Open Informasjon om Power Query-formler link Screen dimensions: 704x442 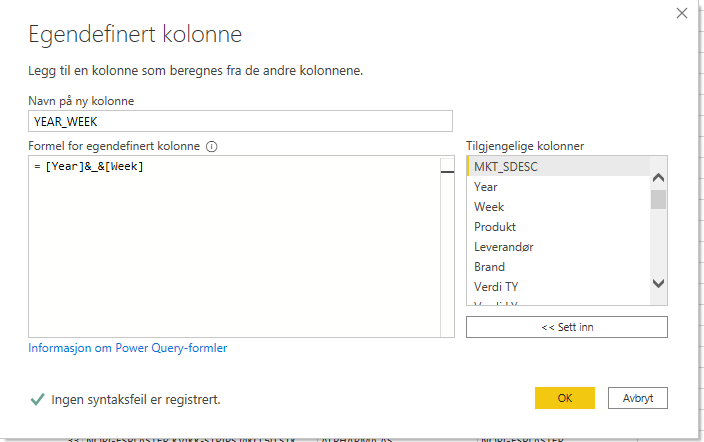[128, 348]
